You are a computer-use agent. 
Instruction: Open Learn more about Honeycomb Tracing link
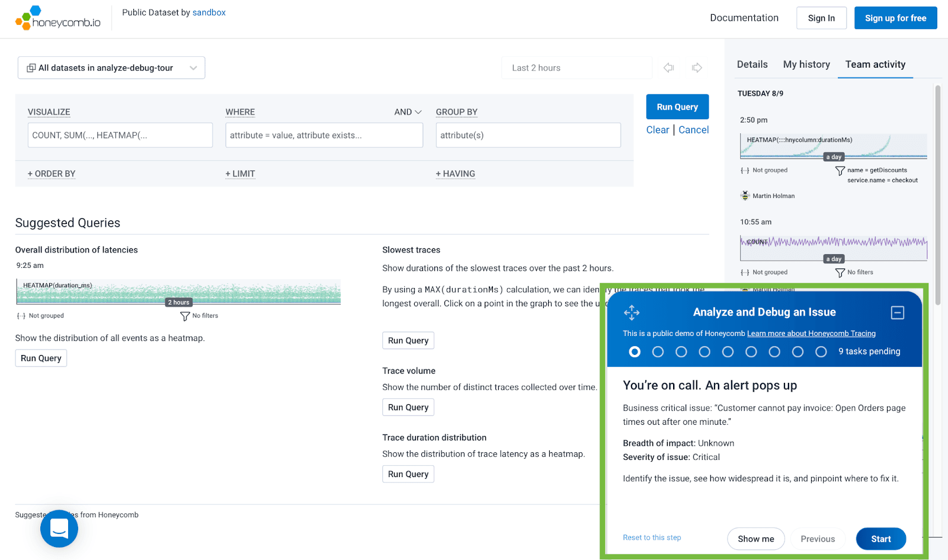tap(811, 334)
